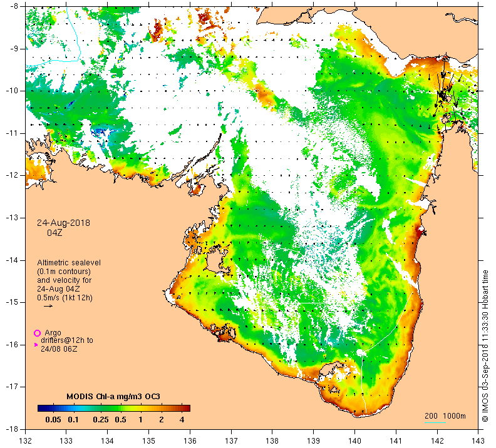Click the dark blue end of the colorbar

(x=42, y=408)
